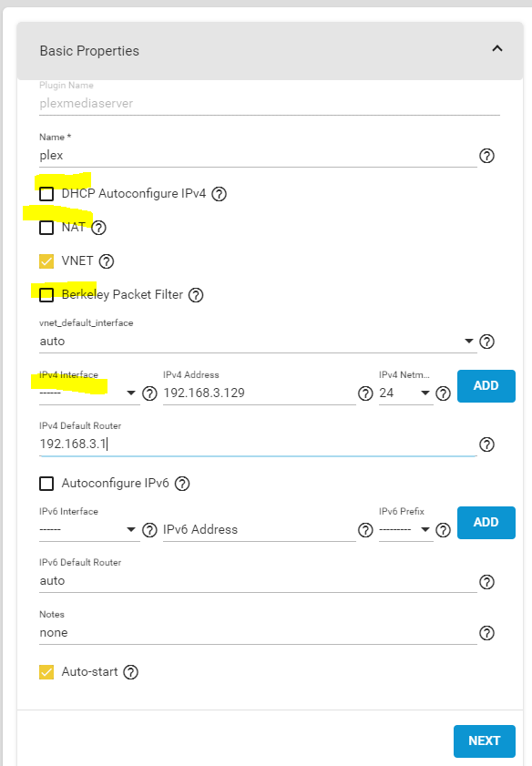Open Berkeley Packet Filter help icon
Screen dimensions: 532x766
tap(196, 295)
